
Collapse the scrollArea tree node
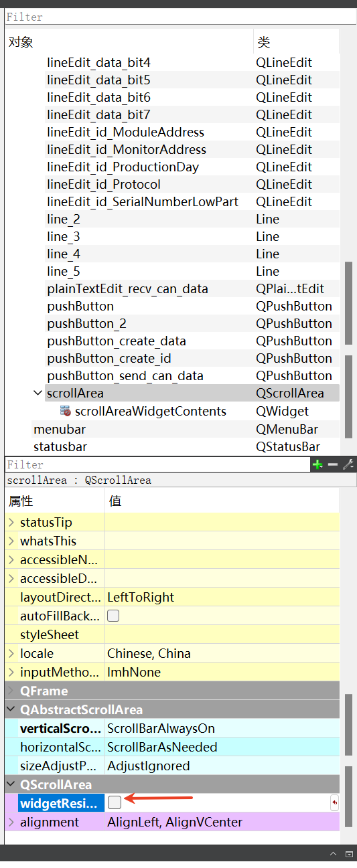38,393
